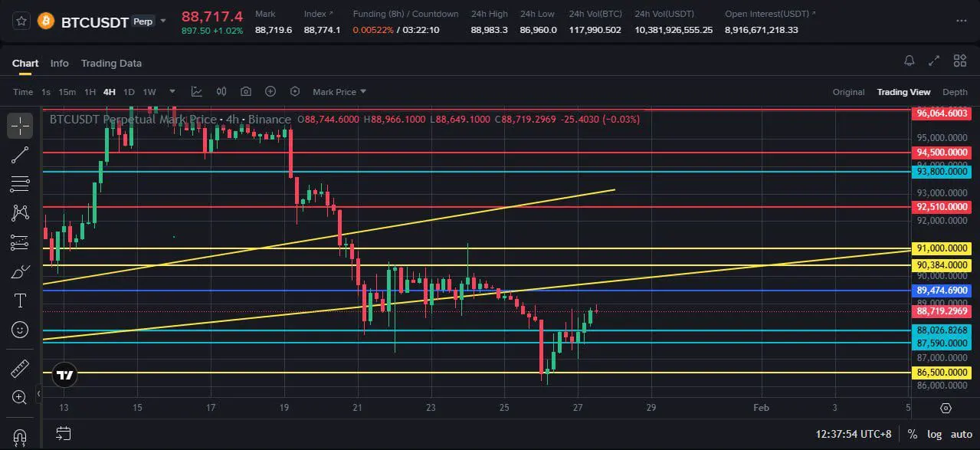The width and height of the screenshot is (980, 450).
Task: Select the ruler measure tool
Action: [20, 369]
